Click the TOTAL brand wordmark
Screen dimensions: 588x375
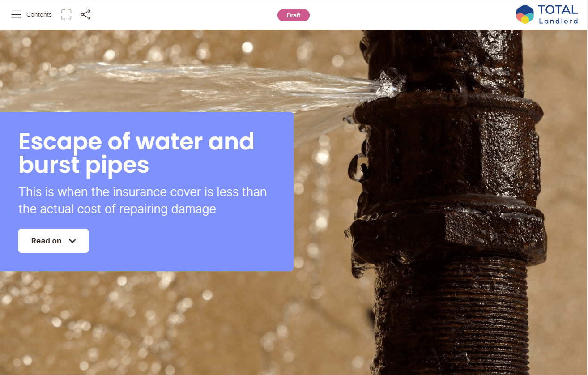click(x=558, y=10)
